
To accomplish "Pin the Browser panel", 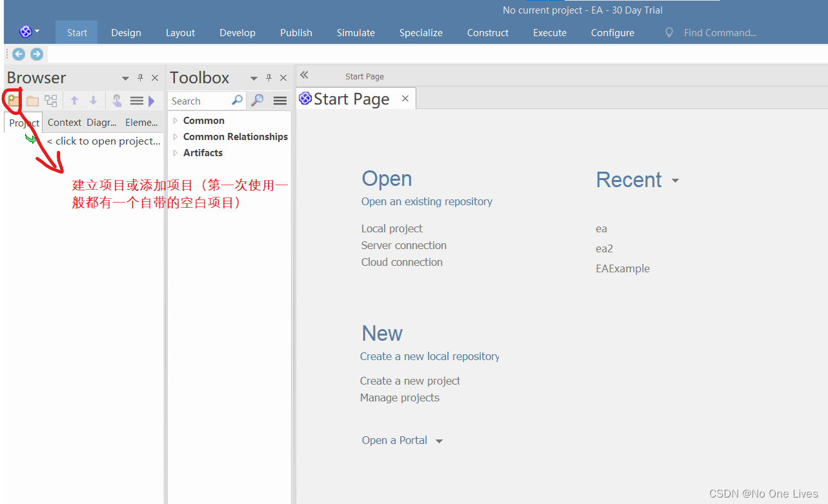I will [140, 78].
